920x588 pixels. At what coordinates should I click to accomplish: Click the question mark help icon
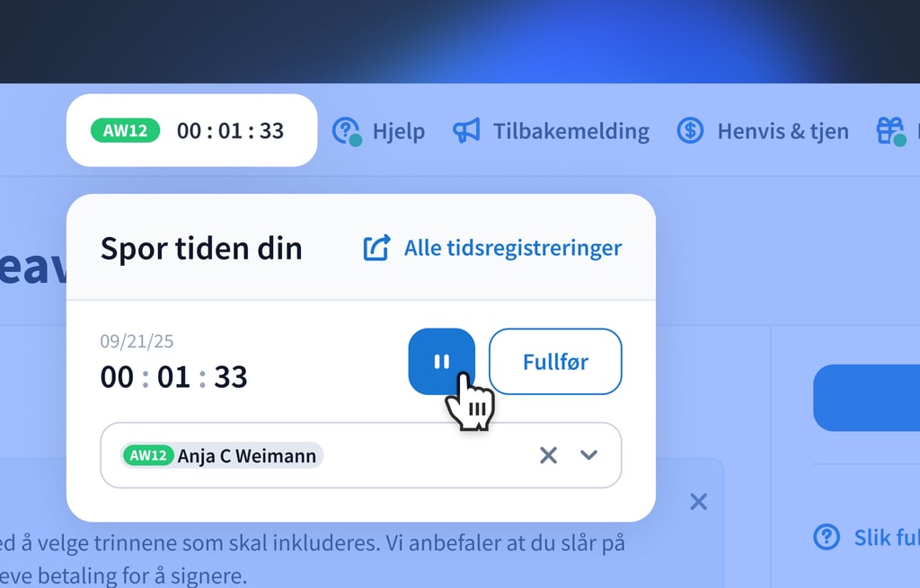346,131
